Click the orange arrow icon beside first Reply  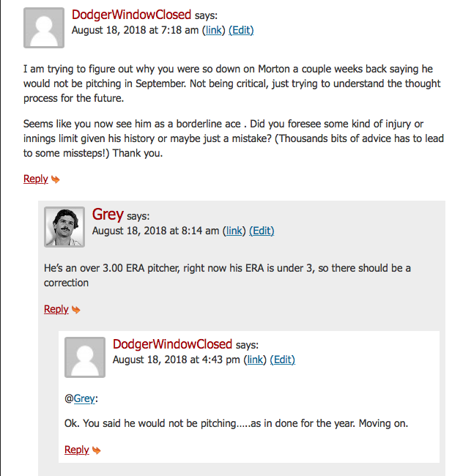click(x=55, y=179)
